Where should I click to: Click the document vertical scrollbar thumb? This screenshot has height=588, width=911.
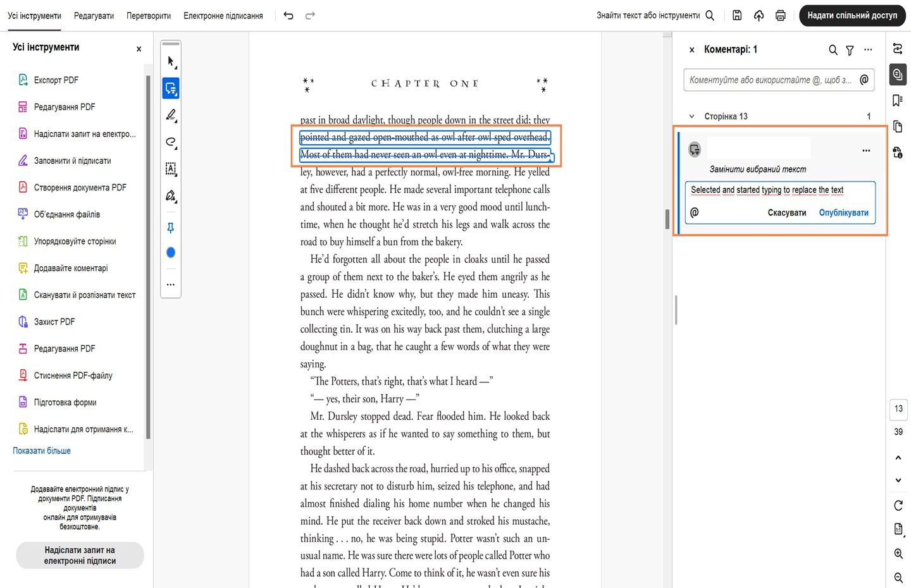[x=667, y=219]
